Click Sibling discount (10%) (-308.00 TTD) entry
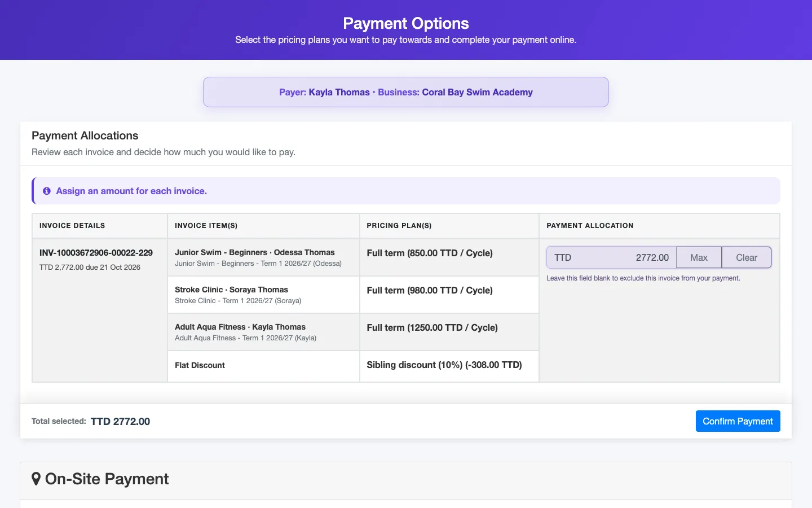 444,365
